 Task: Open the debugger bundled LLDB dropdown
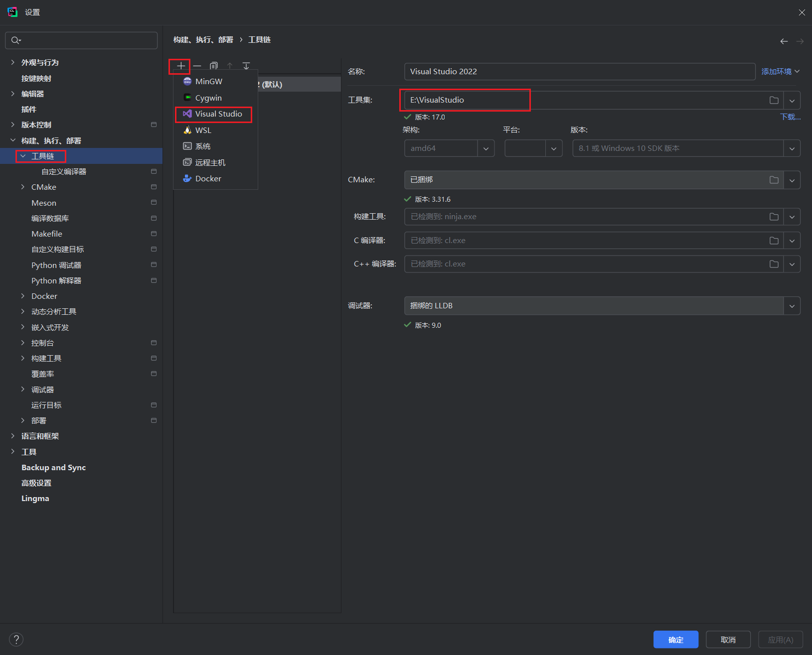[x=792, y=306]
